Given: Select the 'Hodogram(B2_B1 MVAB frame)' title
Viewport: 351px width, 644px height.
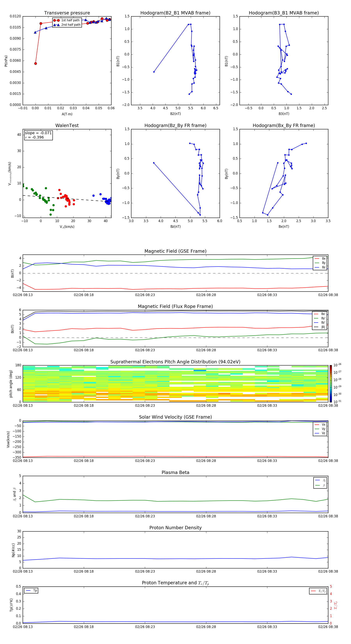Looking at the screenshot, I should point(175,13).
